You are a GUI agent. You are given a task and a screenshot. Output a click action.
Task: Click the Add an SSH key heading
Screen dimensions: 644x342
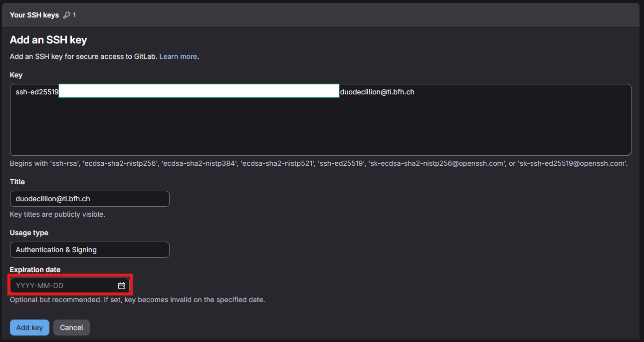coord(48,40)
